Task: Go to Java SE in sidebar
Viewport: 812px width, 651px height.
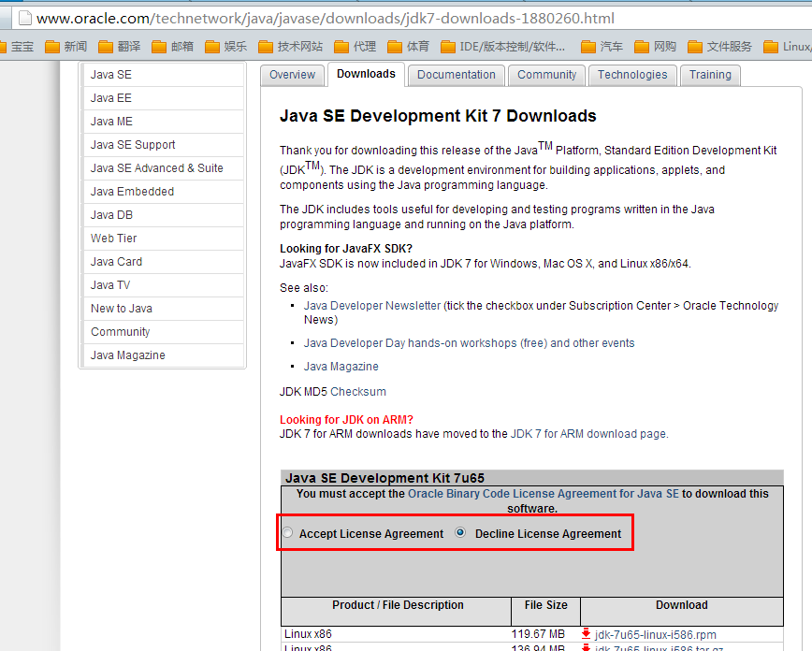Action: click(x=163, y=75)
